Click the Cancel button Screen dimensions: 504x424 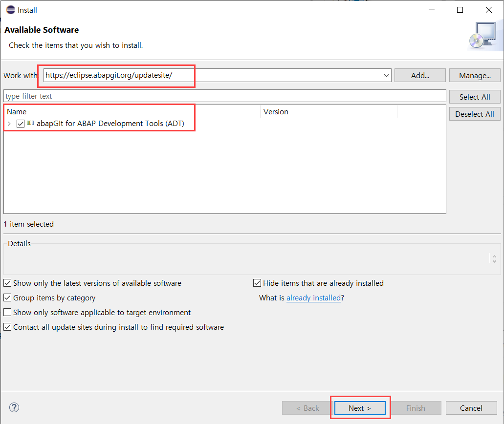coord(471,408)
